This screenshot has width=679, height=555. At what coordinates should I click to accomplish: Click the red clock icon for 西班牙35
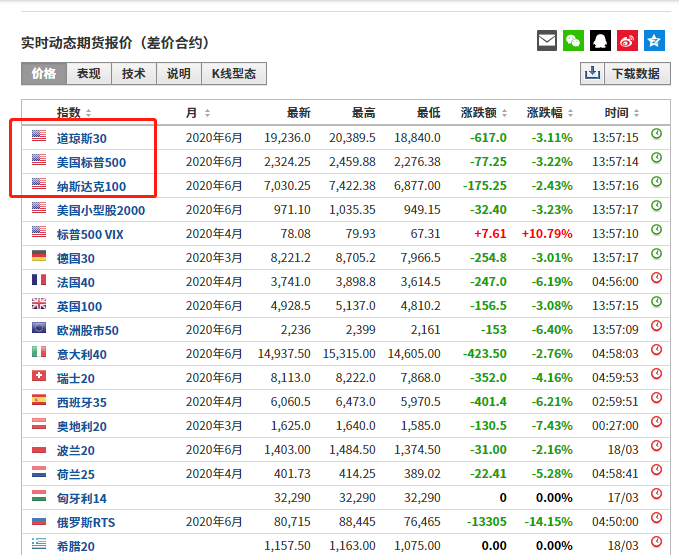[x=656, y=398]
